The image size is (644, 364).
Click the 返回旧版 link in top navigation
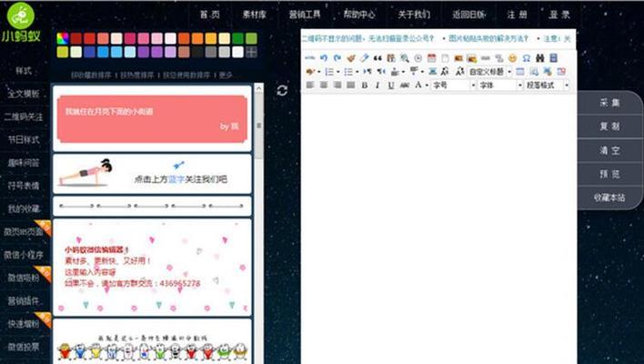tap(469, 15)
